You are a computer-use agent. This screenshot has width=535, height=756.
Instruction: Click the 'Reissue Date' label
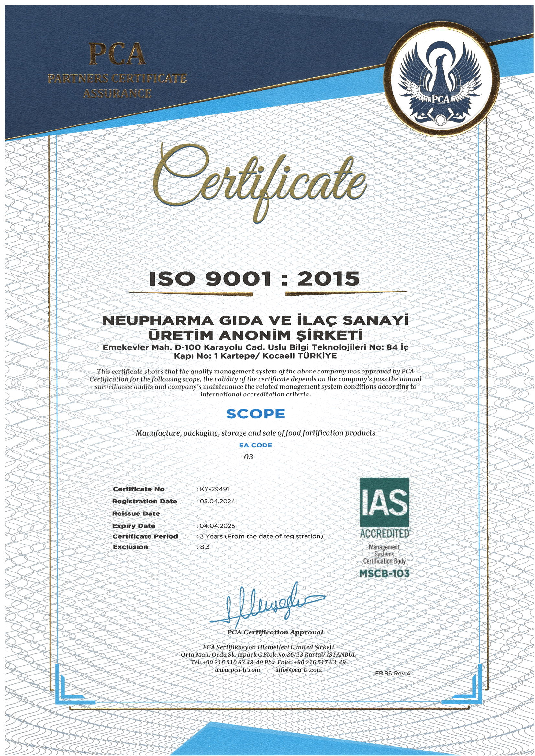coord(136,513)
